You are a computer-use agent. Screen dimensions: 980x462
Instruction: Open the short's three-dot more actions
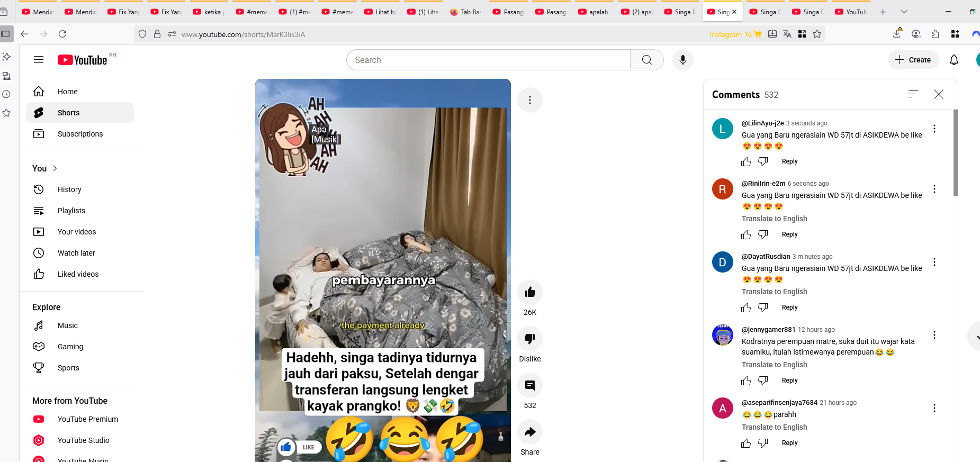530,100
